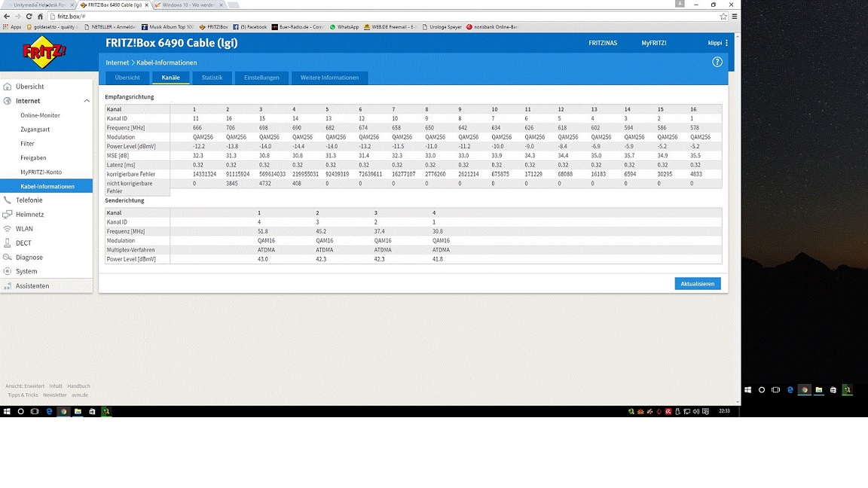Click the FRITZ! logo in header
This screenshot has width=868, height=488.
[x=44, y=53]
